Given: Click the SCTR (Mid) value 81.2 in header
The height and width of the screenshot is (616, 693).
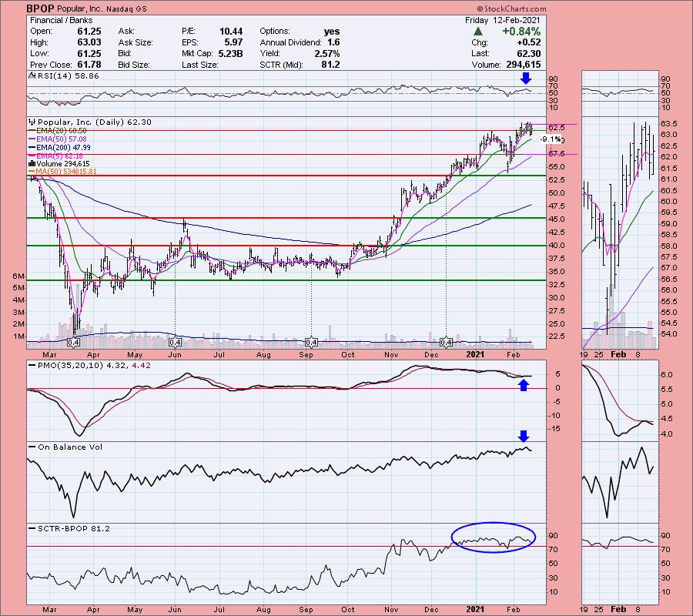Looking at the screenshot, I should coord(331,65).
